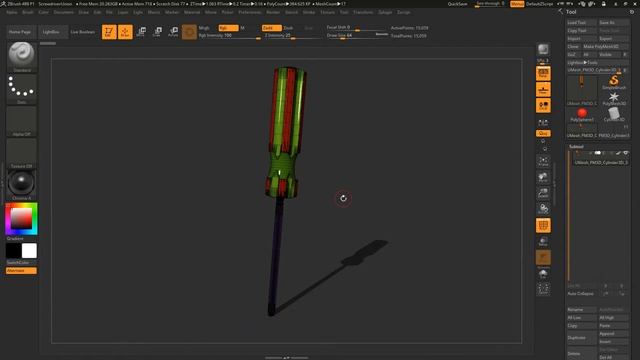Click the SwitchColor button
Image resolution: width=640 pixels, height=360 pixels.
pyautogui.click(x=21, y=262)
